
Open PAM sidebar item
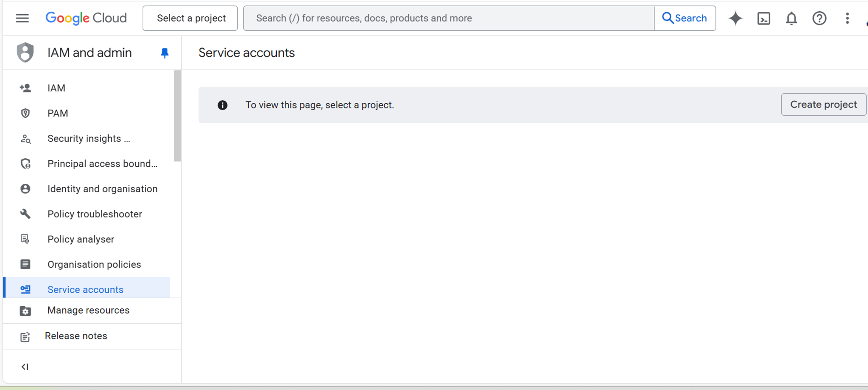tap(58, 113)
